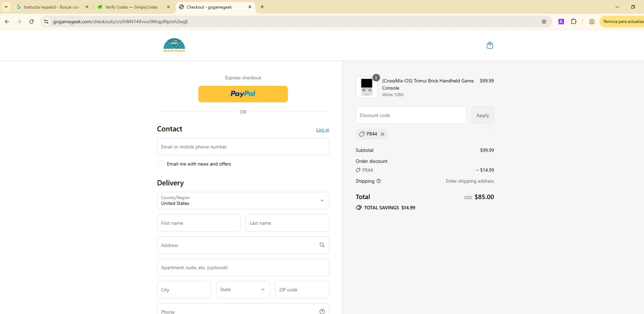Click the Reinicia para actualizar button
Image resolution: width=644 pixels, height=314 pixels.
(622, 21)
